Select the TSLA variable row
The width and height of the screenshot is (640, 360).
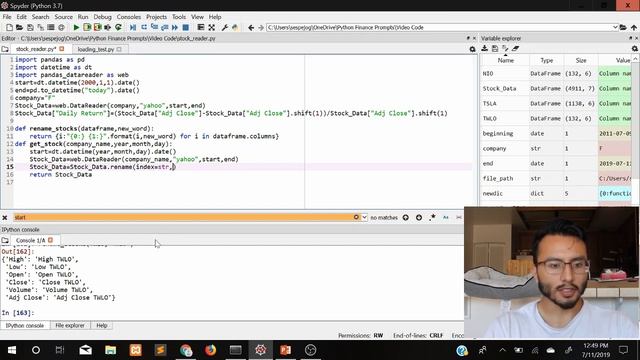556,104
